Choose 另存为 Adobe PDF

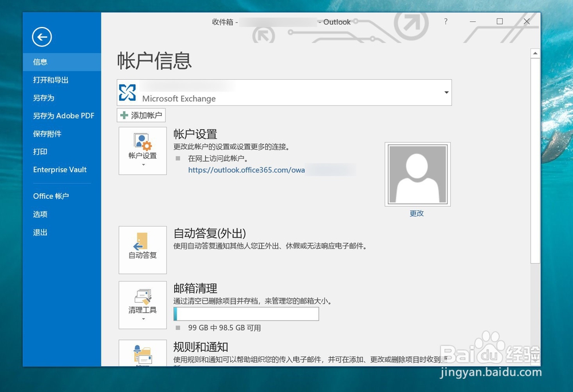(x=62, y=116)
